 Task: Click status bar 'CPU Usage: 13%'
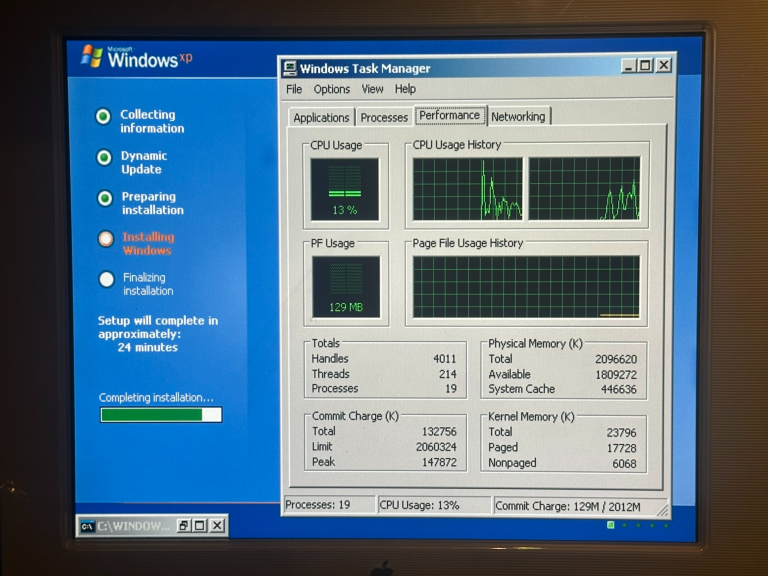(x=434, y=505)
